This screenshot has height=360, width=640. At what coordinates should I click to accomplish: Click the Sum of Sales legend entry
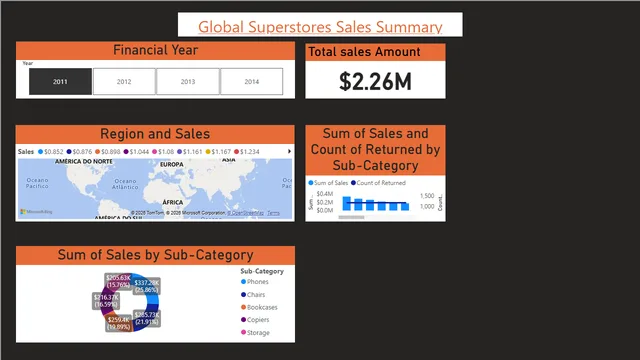(328, 183)
